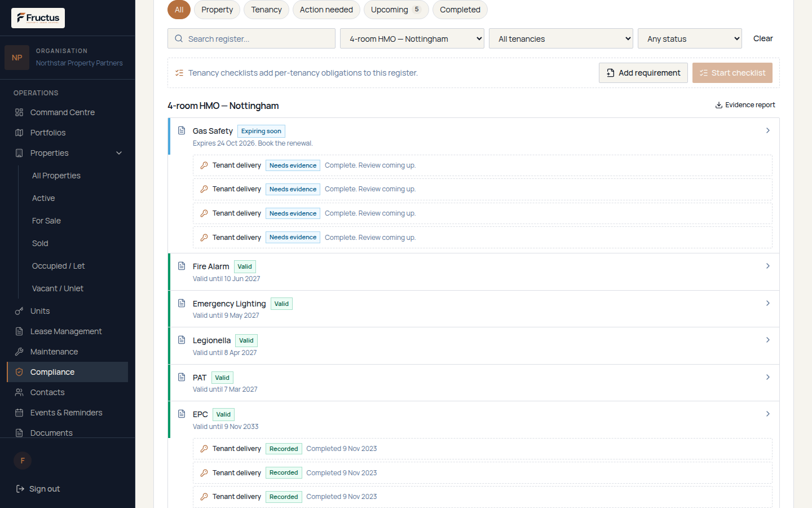Focus the Search register field

pos(251,38)
